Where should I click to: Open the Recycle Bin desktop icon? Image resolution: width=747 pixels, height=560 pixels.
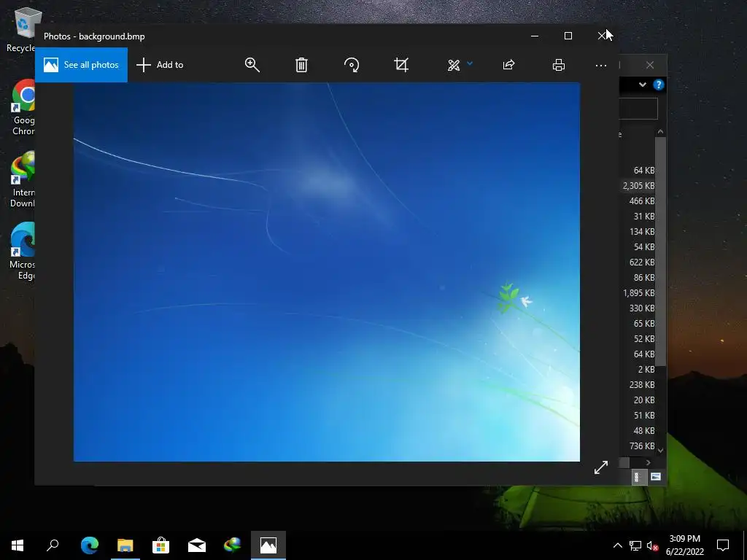21,29
